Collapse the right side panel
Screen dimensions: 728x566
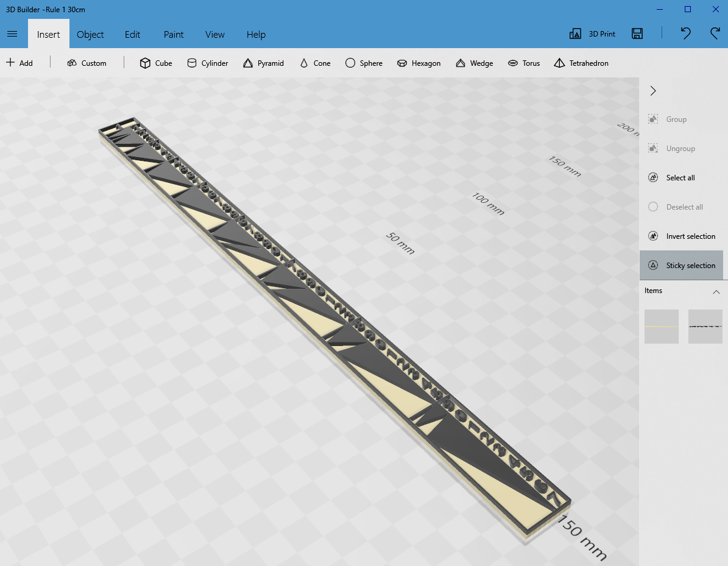pyautogui.click(x=652, y=90)
